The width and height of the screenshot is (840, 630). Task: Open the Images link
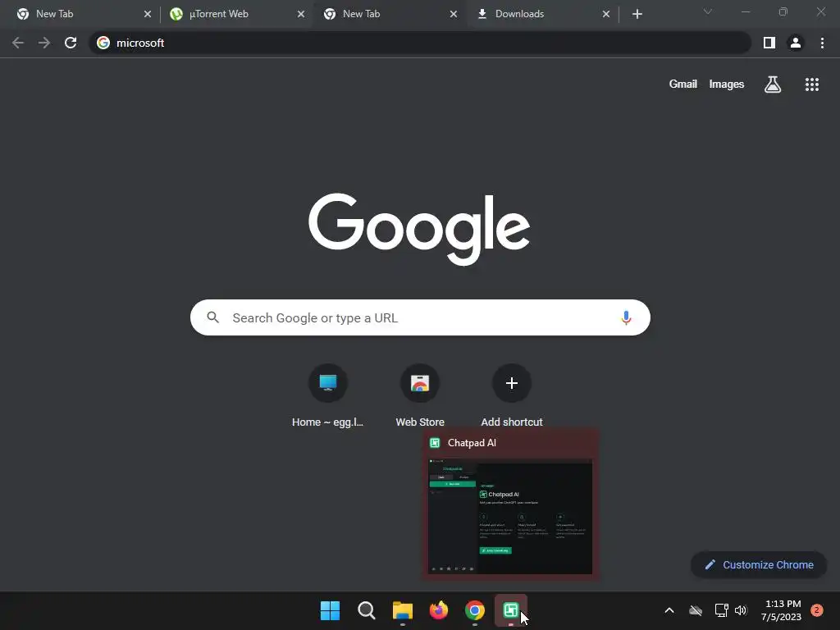pyautogui.click(x=727, y=84)
